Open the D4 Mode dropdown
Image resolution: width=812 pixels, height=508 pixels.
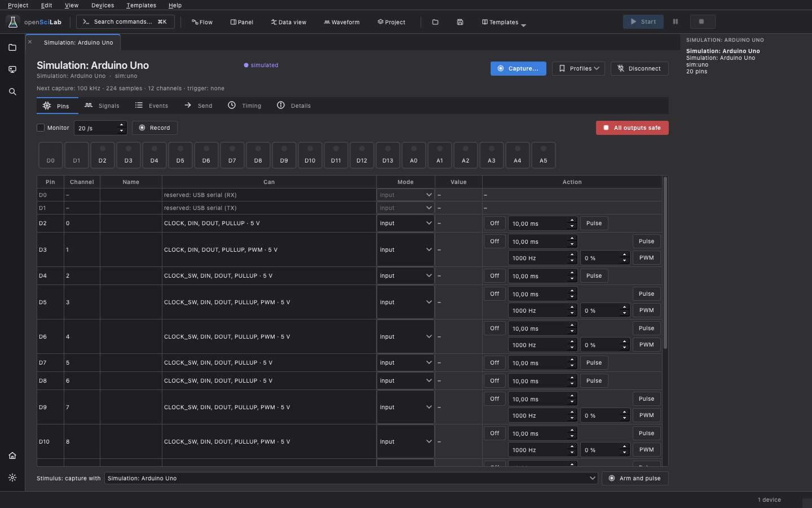click(405, 276)
